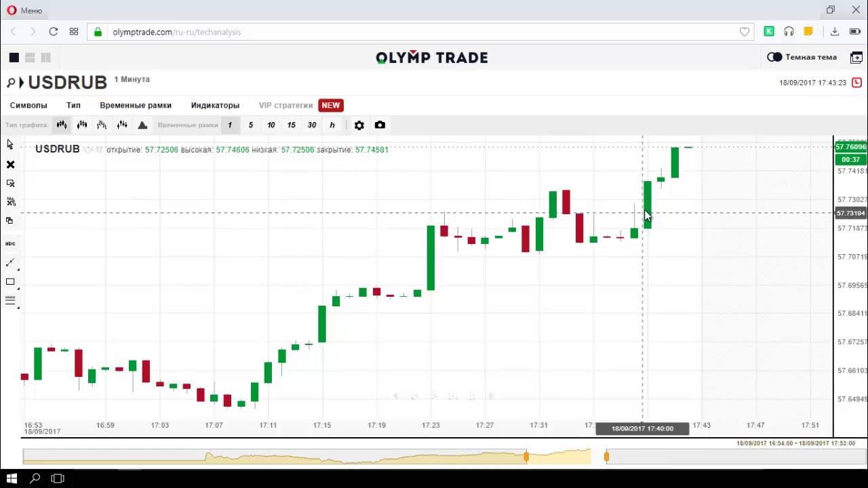
Task: Open the Временные рамки menu
Action: (136, 105)
